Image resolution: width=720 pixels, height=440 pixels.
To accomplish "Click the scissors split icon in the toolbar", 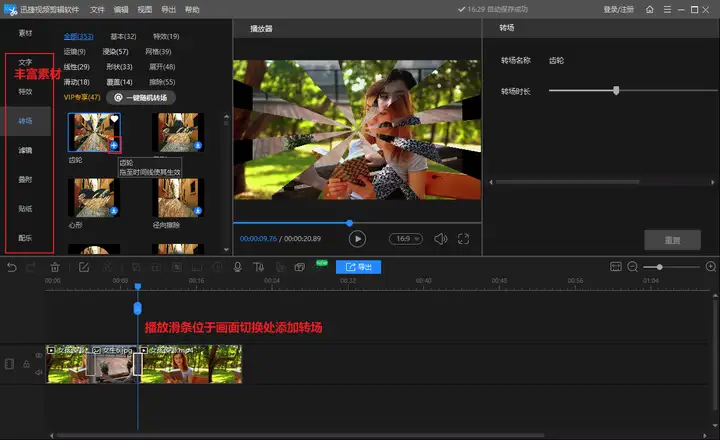I will [107, 267].
